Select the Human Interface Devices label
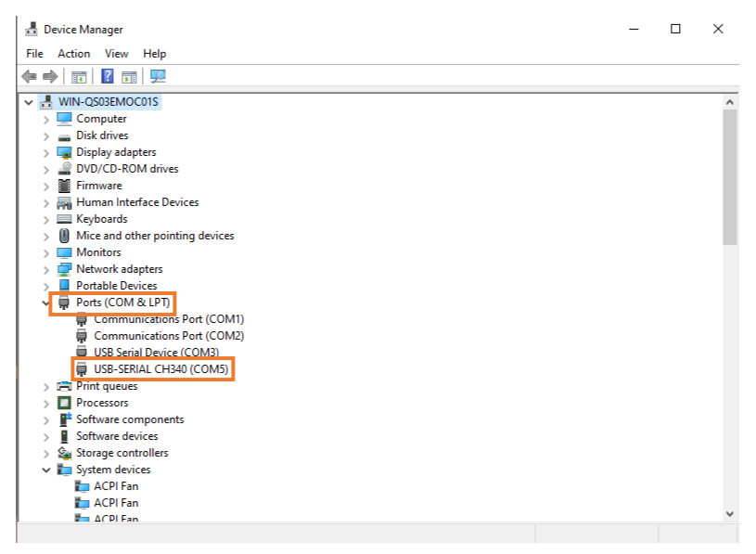 (137, 202)
